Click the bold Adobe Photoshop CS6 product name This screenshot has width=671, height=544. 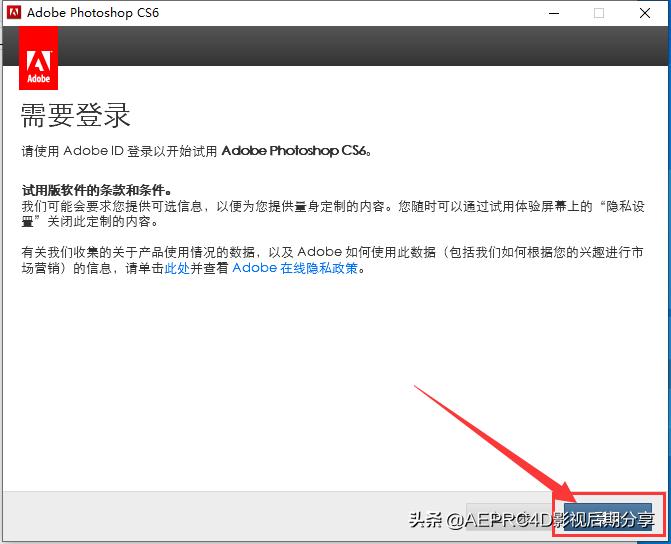pos(294,151)
